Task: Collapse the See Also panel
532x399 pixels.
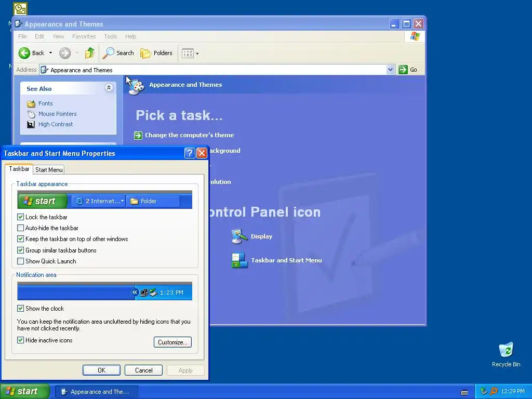Action: click(109, 88)
